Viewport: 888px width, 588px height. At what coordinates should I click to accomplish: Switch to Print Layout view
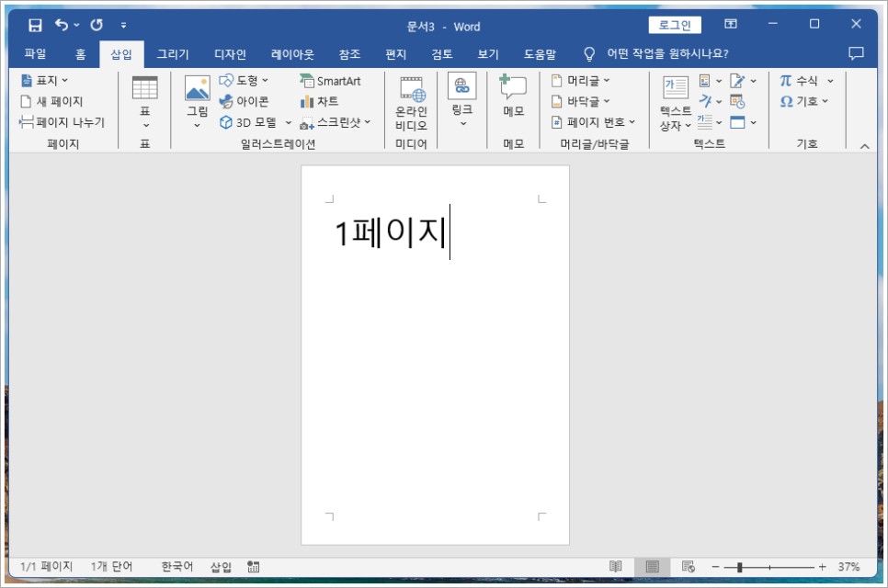(653, 567)
